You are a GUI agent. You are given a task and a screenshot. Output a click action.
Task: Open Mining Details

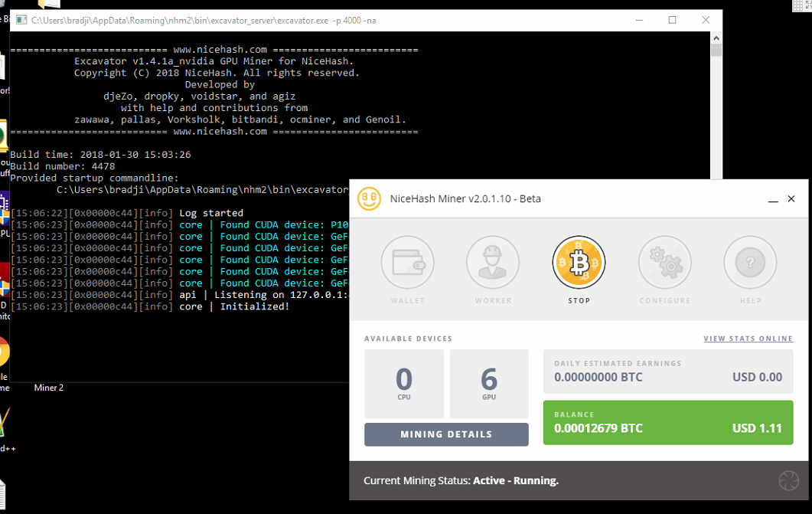(446, 434)
